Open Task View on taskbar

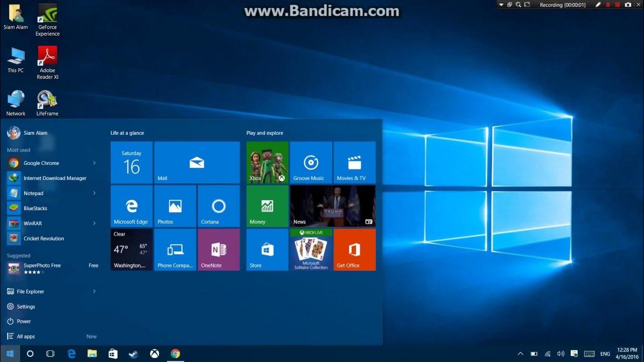point(50,353)
